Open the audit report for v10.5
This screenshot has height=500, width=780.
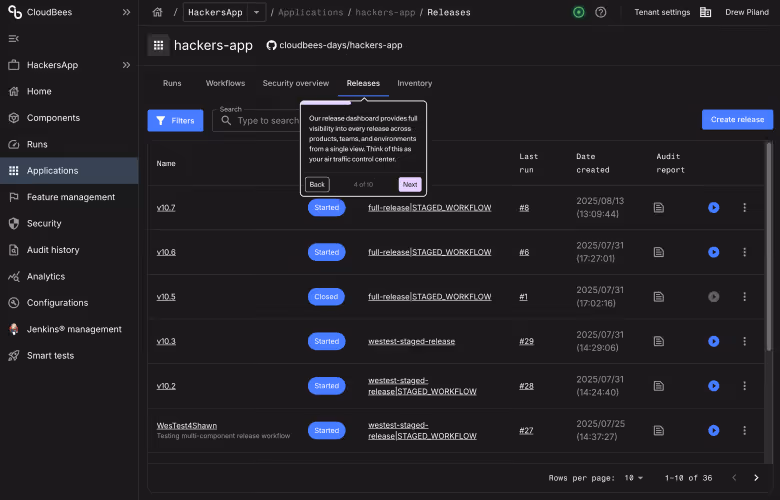659,297
